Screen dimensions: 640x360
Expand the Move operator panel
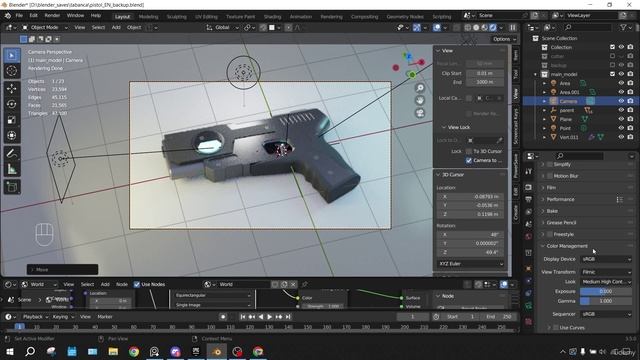tap(62, 270)
